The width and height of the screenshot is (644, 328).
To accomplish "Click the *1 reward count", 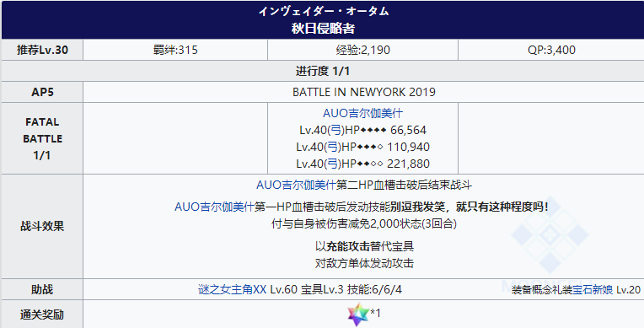I will 375,313.
